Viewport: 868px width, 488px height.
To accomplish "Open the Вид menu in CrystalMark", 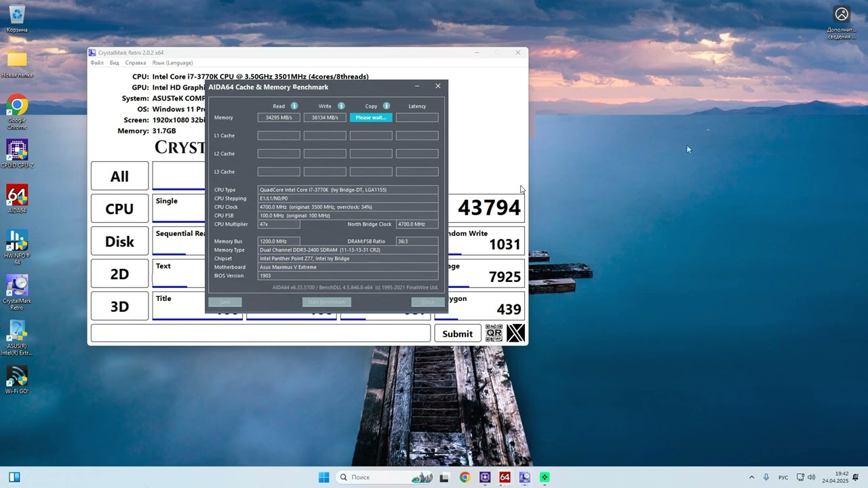I will tap(115, 63).
